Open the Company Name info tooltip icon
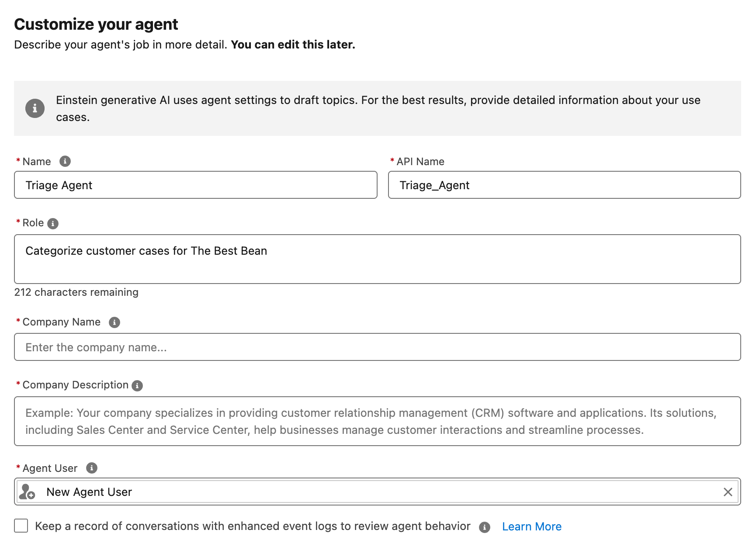Screen dimensions: 756x554 click(114, 322)
